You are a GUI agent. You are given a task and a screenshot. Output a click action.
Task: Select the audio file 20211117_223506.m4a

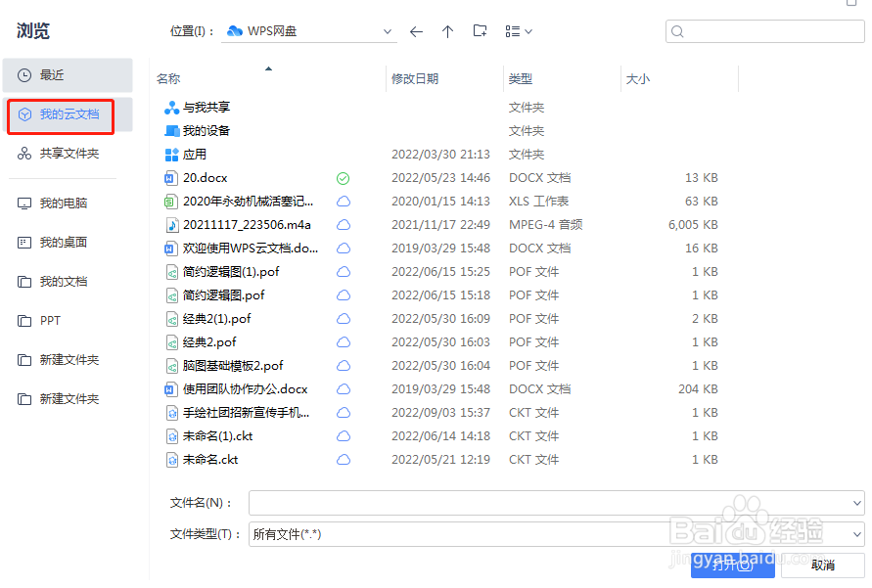coord(247,224)
